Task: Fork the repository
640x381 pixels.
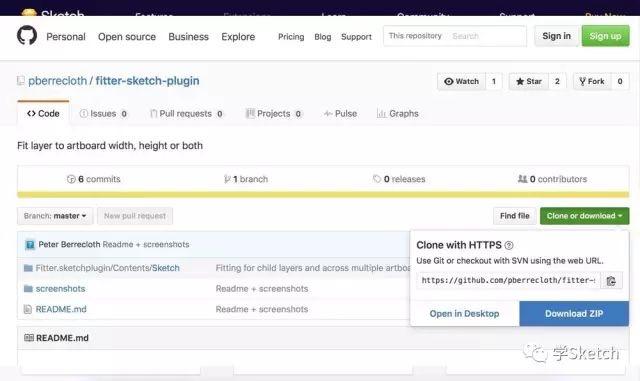Action: [x=592, y=81]
